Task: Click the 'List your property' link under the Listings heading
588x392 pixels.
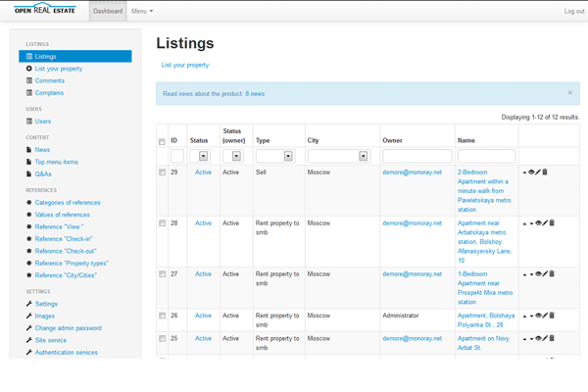Action: click(185, 65)
